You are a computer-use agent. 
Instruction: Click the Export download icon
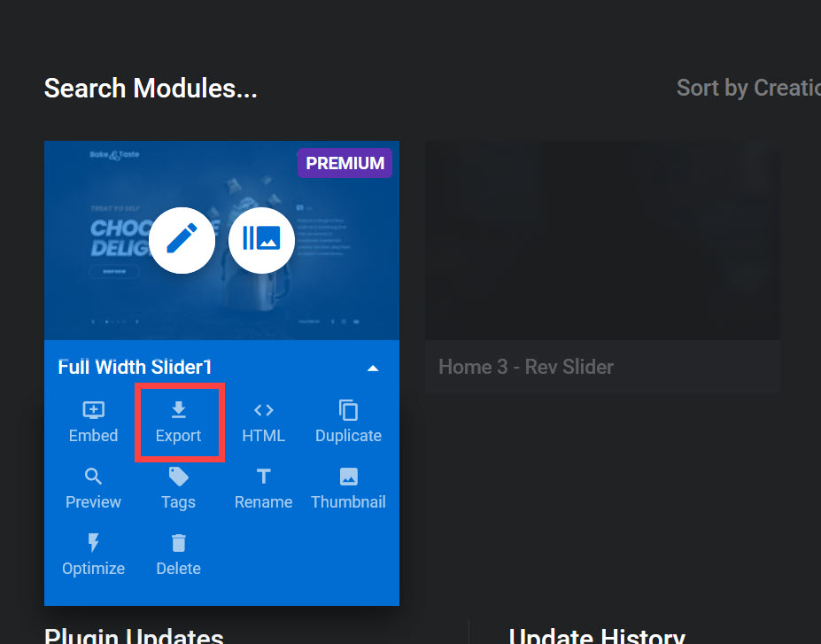tap(179, 410)
